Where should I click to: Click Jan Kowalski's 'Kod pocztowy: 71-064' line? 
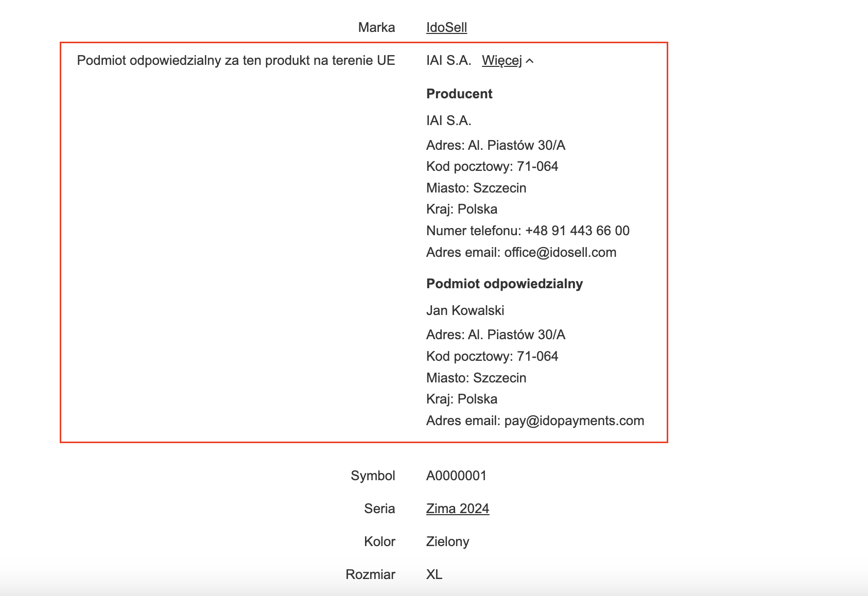tap(492, 356)
